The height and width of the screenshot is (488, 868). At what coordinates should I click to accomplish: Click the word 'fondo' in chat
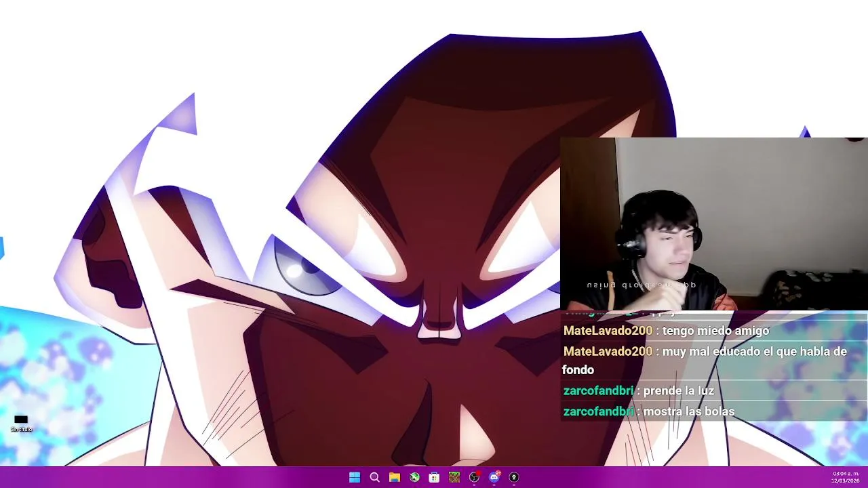(578, 370)
